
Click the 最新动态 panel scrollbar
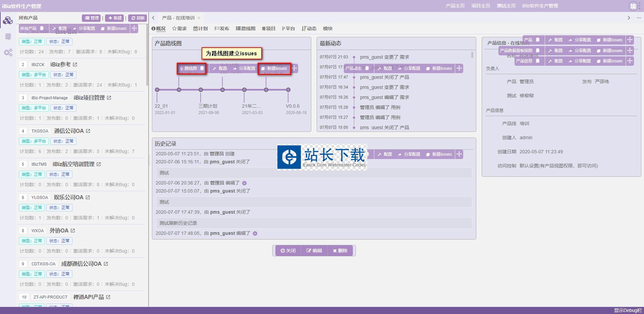point(472,55)
